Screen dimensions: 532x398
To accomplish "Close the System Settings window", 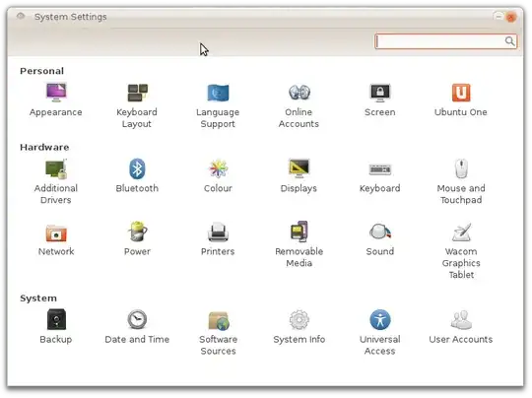I will [x=510, y=17].
